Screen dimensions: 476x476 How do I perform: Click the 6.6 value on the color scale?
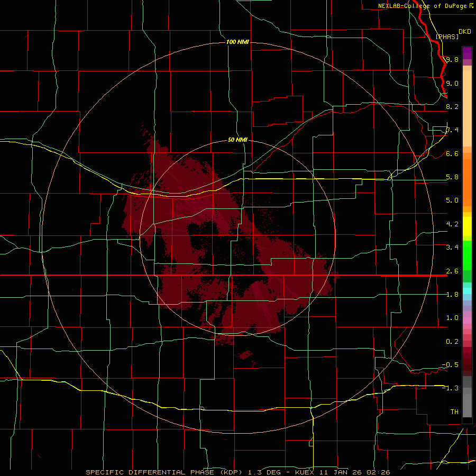click(x=452, y=154)
